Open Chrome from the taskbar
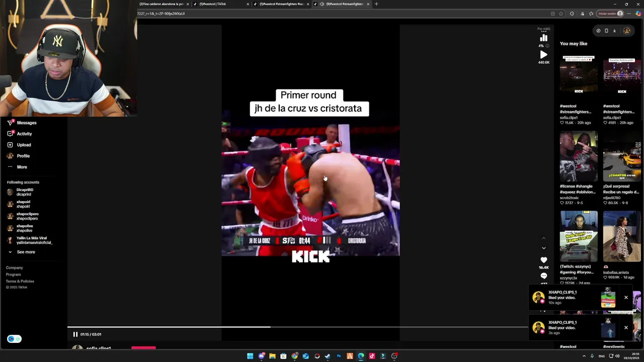 tap(294, 356)
